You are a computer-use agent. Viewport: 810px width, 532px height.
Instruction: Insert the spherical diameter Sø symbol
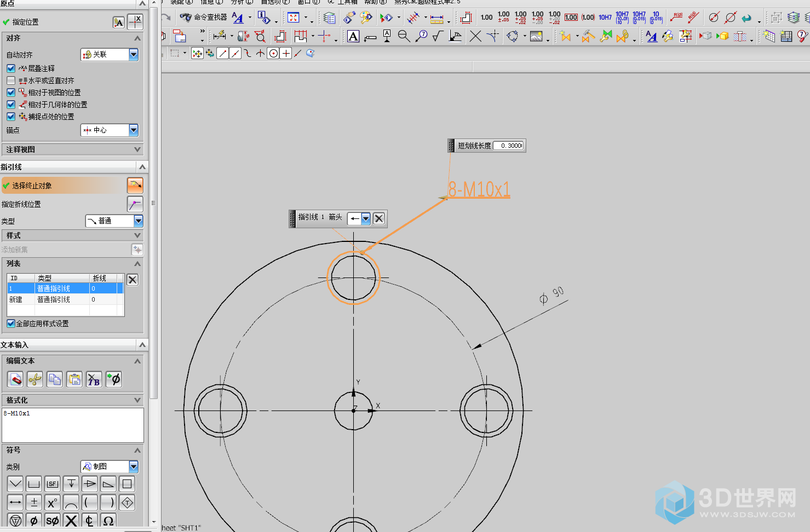click(53, 521)
